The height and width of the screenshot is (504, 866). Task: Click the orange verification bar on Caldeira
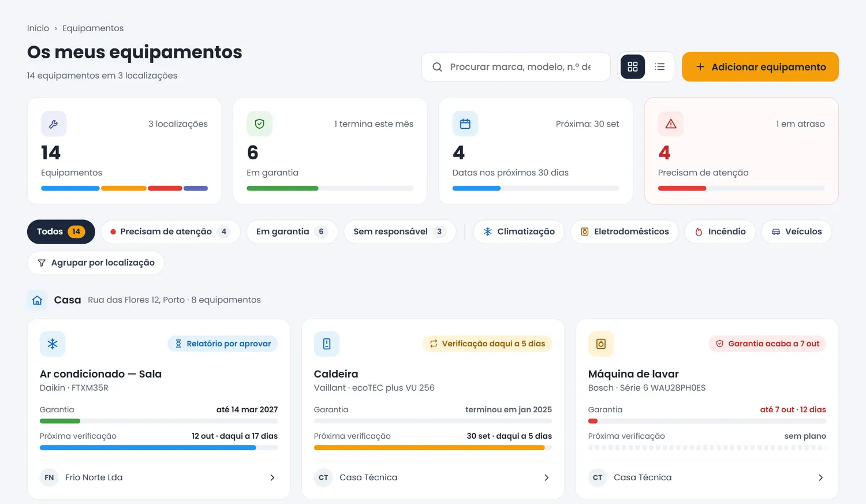point(430,447)
